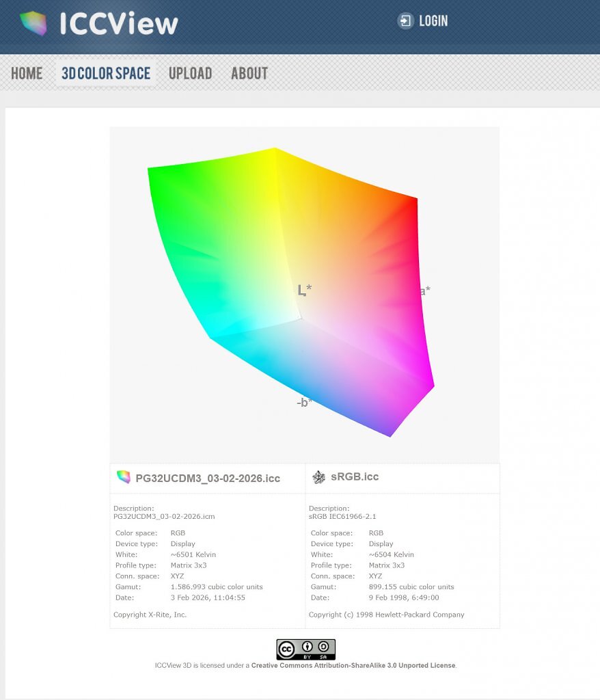Select the 3D COLOR SPACE tab

point(106,73)
